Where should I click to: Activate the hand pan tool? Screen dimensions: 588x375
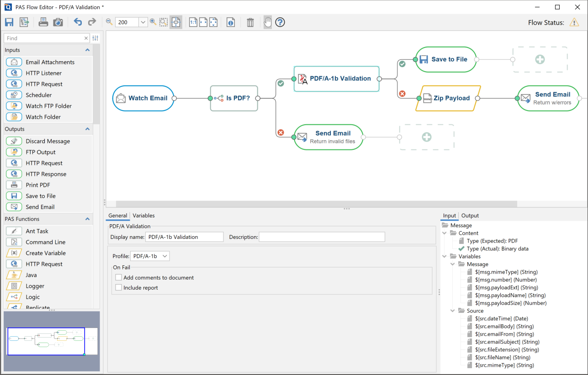point(268,22)
